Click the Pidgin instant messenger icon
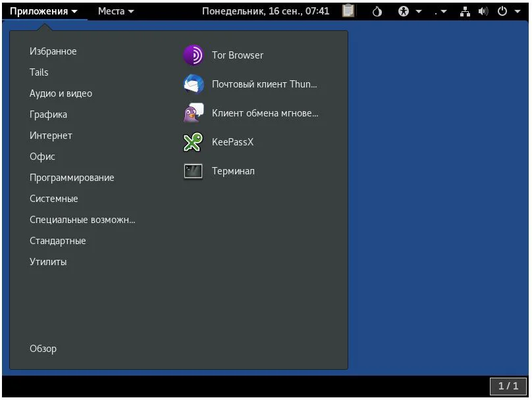Screen dimensions: 532x400 click(x=193, y=113)
